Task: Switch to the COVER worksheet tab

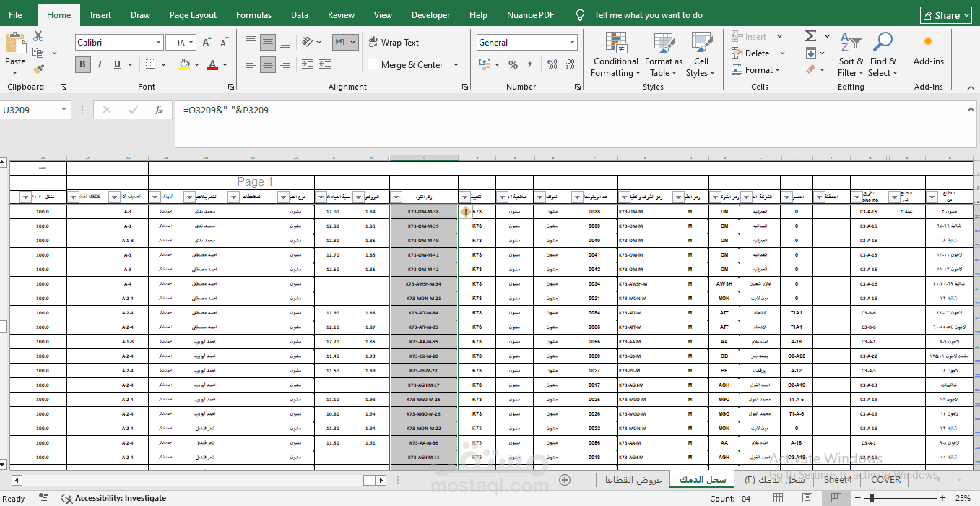Action: click(885, 479)
